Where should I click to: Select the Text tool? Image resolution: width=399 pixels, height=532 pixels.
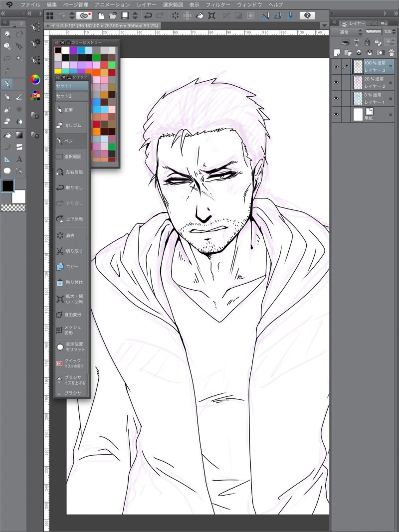point(19,159)
